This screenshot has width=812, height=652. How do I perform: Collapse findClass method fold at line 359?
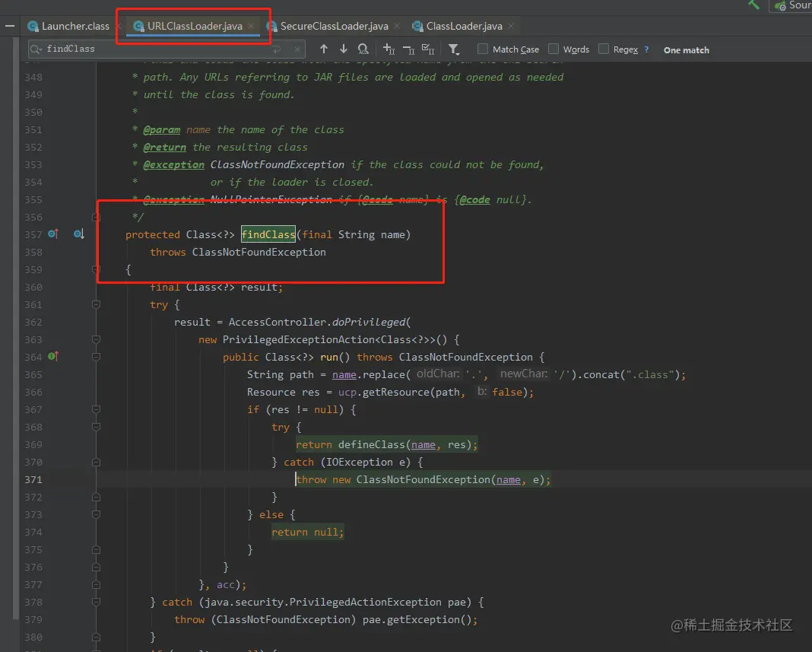pyautogui.click(x=96, y=269)
